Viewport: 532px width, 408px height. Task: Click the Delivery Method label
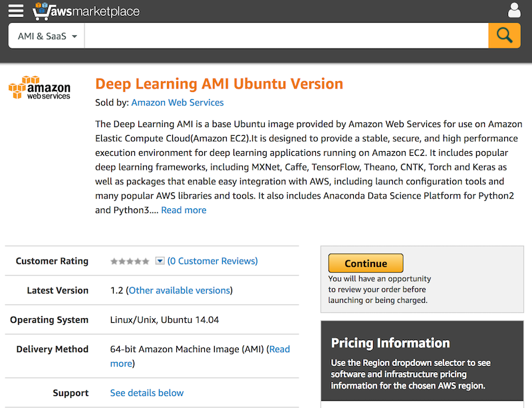53,349
